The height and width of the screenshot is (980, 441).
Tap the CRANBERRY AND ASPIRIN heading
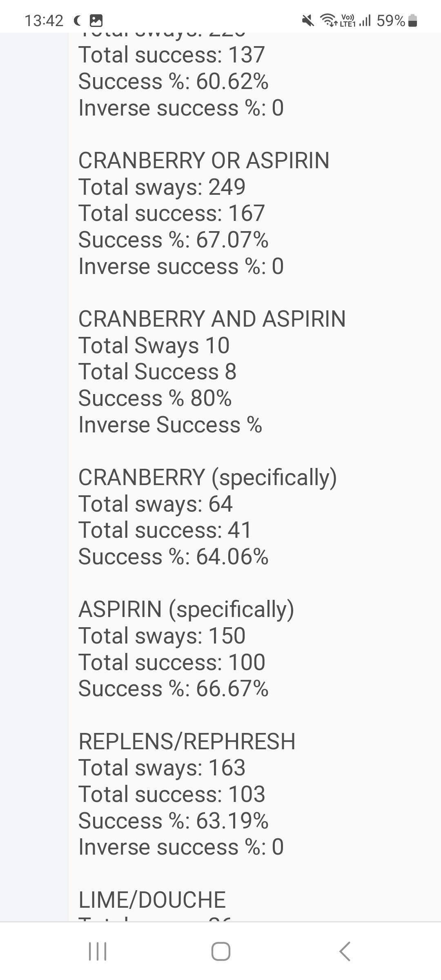(x=212, y=318)
